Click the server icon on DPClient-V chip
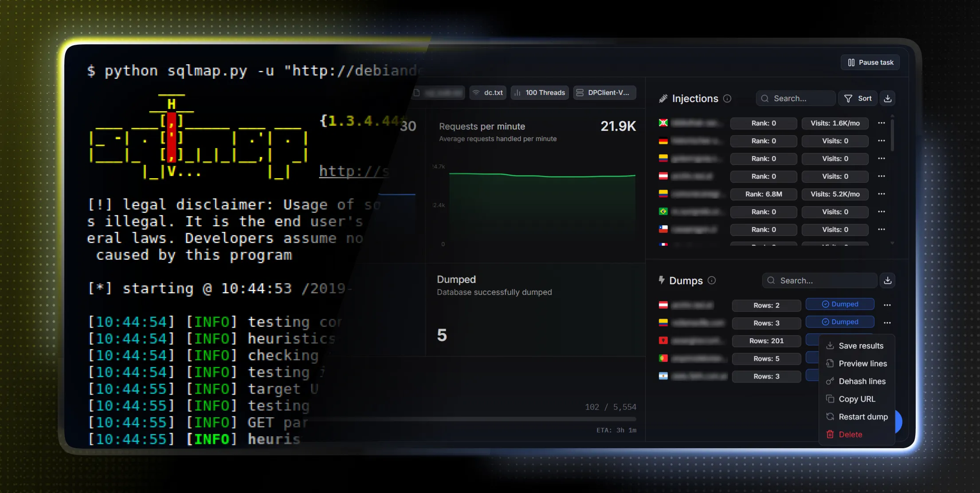980x493 pixels. point(580,93)
